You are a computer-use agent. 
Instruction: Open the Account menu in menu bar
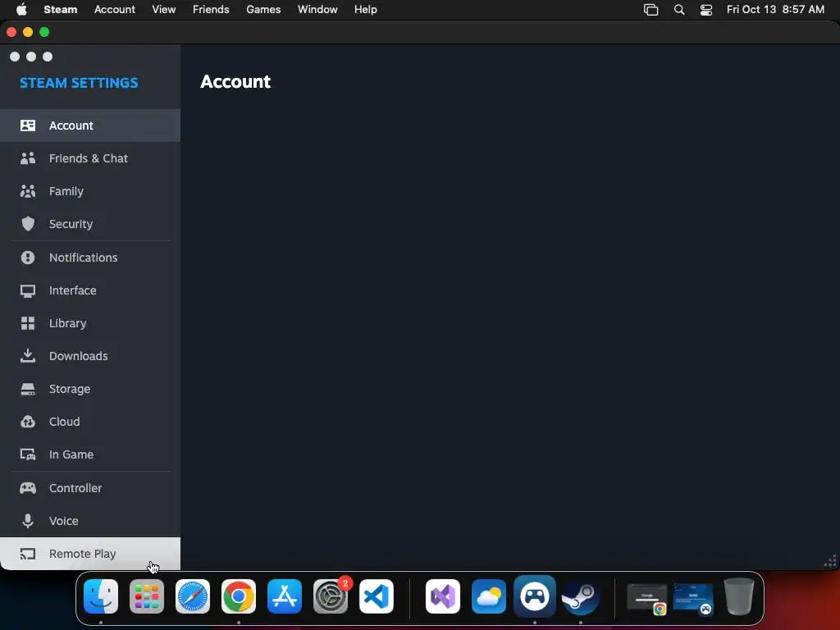tap(115, 10)
